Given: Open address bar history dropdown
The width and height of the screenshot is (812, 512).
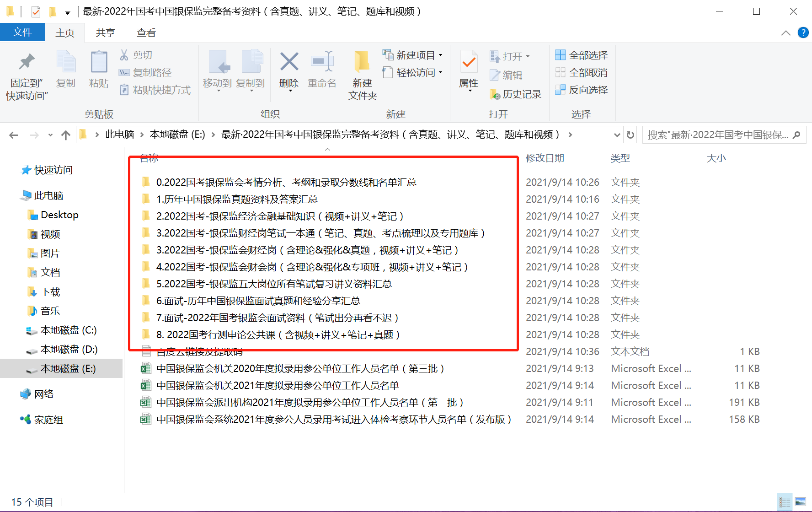Looking at the screenshot, I should point(617,135).
